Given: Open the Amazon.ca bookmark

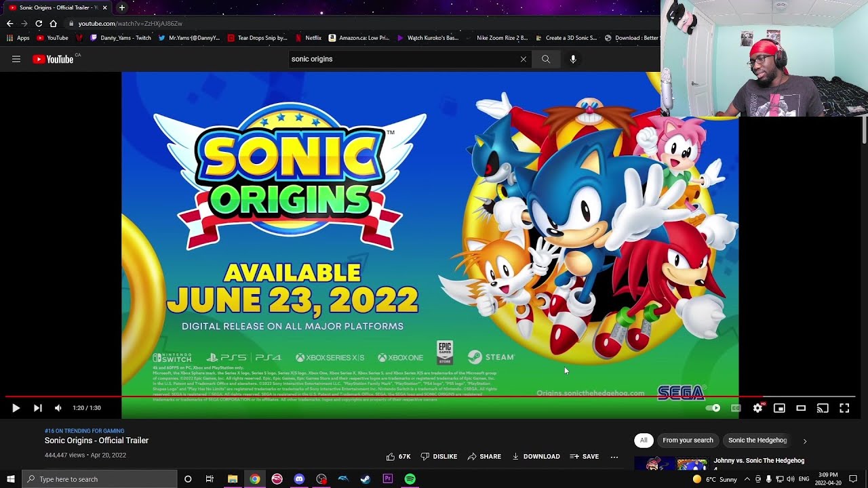Looking at the screenshot, I should (x=359, y=38).
